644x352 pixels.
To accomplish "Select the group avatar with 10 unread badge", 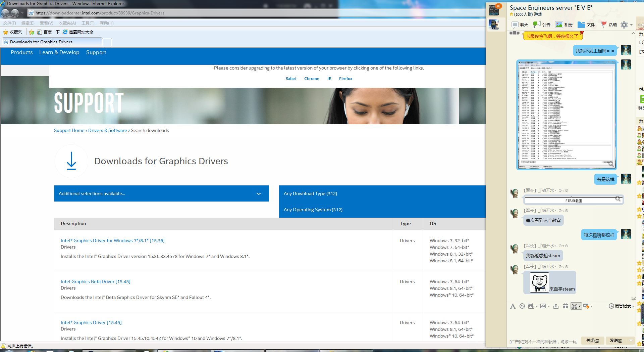I will click(494, 10).
